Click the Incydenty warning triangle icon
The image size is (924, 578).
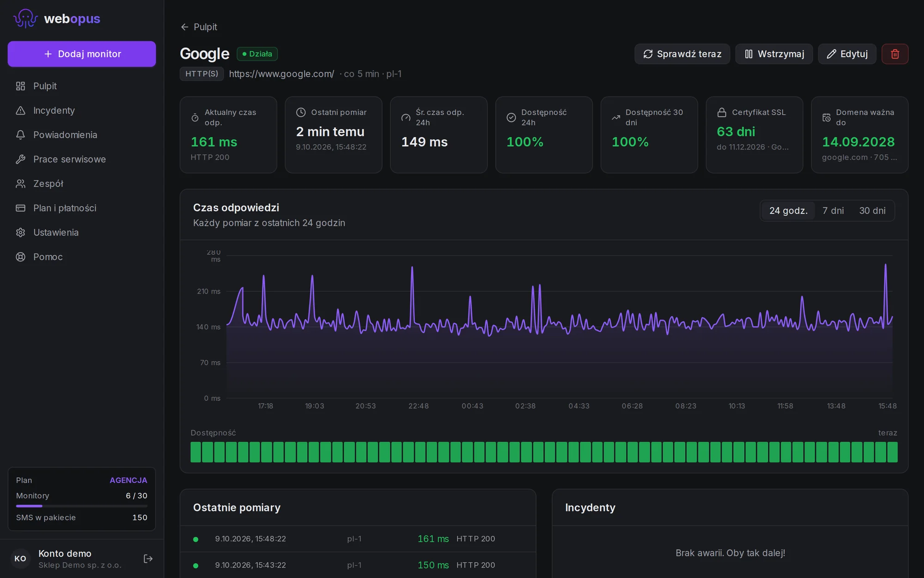click(20, 111)
